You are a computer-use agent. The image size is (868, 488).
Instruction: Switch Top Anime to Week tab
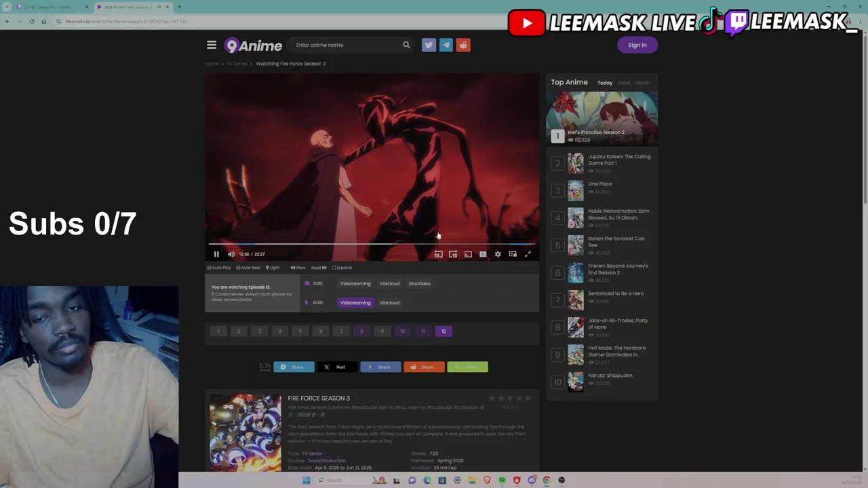click(624, 83)
